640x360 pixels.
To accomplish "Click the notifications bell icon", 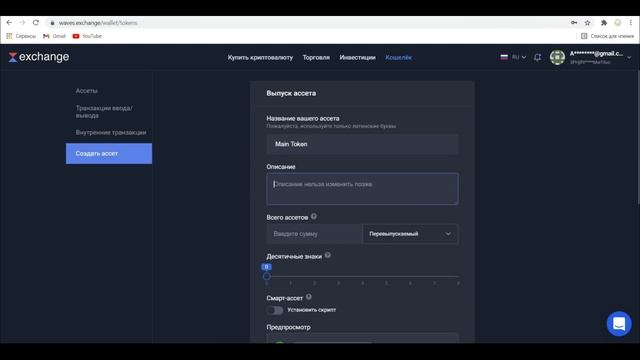I will click(538, 58).
